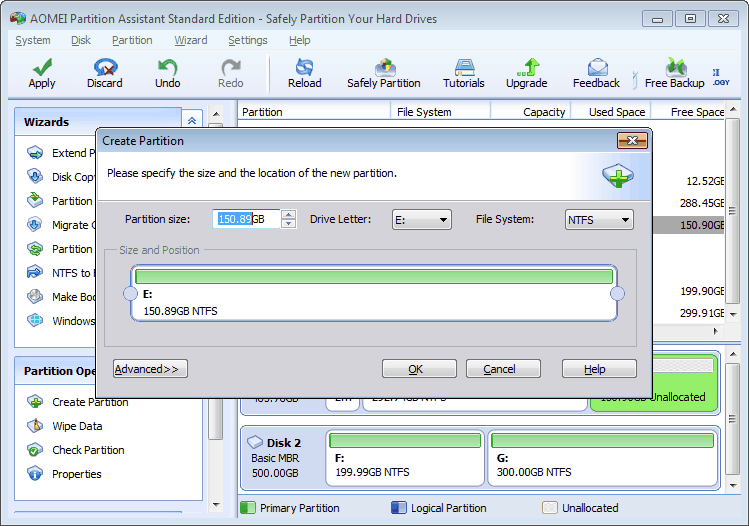Click the partition list scroll-right arrow
This screenshot has height=526, width=749.
coord(716,331)
